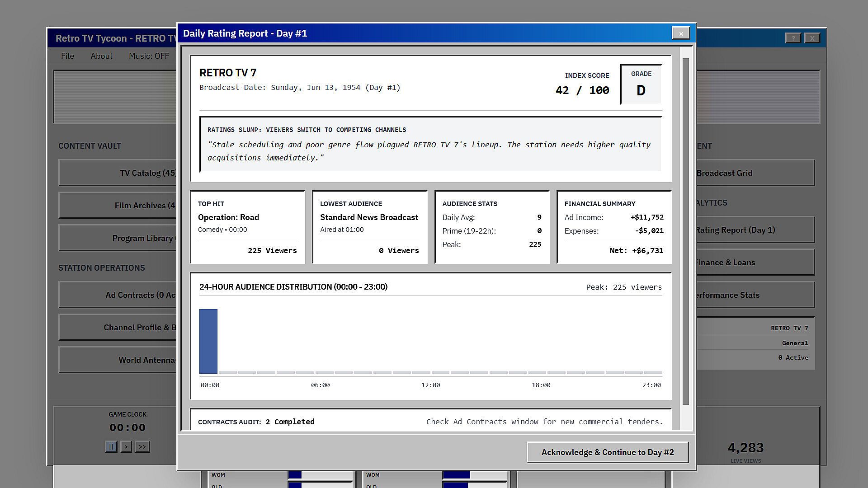Open the TV Catalog button
868x488 pixels.
118,173
